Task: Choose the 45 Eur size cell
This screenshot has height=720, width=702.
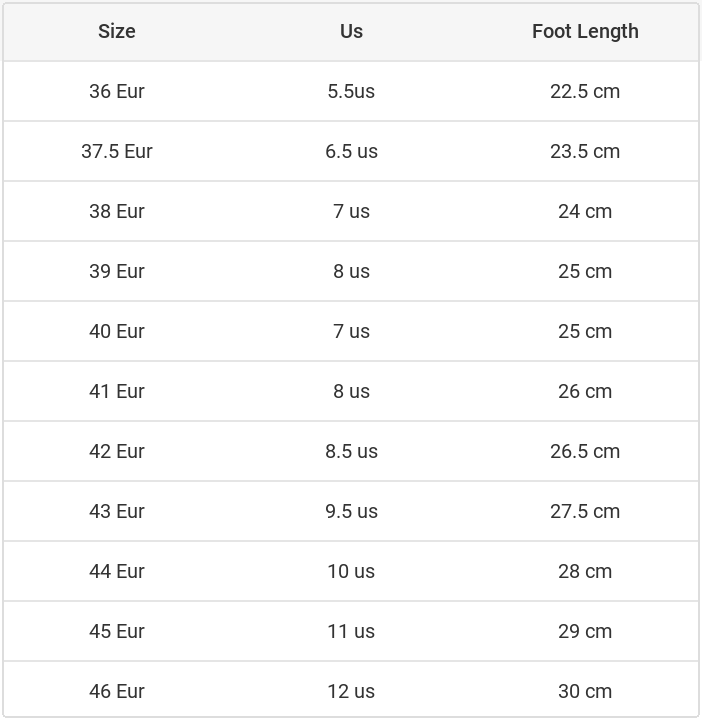Action: pos(117,631)
